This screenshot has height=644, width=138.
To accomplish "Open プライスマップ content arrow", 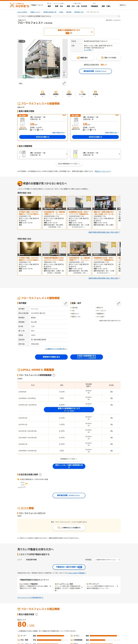I will [x=117, y=586].
